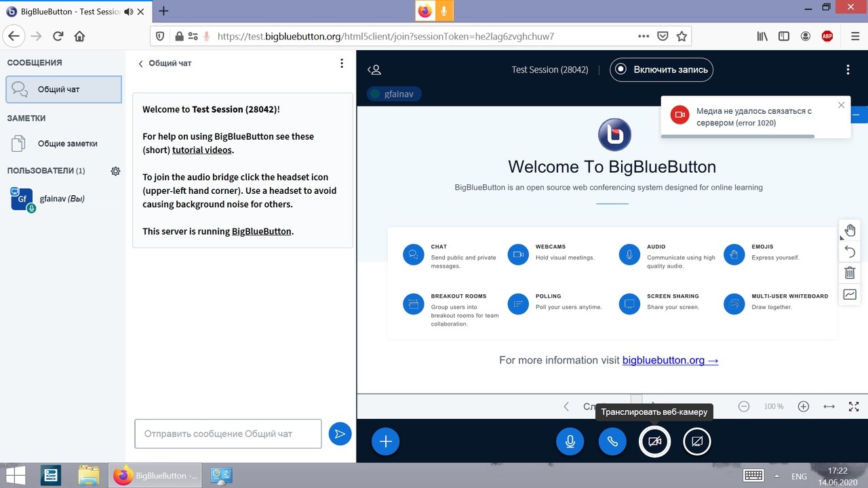Open the blue plus actions menu
This screenshot has width=868, height=488.
pyautogui.click(x=386, y=442)
